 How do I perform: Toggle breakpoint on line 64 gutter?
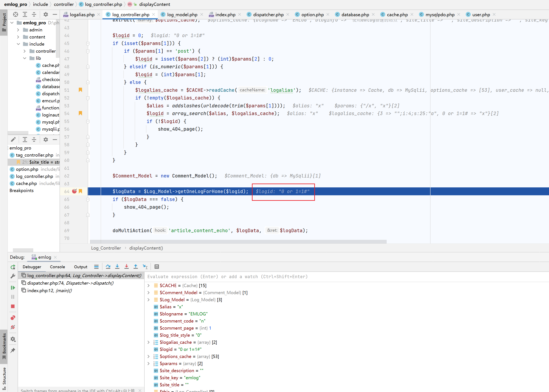point(74,191)
